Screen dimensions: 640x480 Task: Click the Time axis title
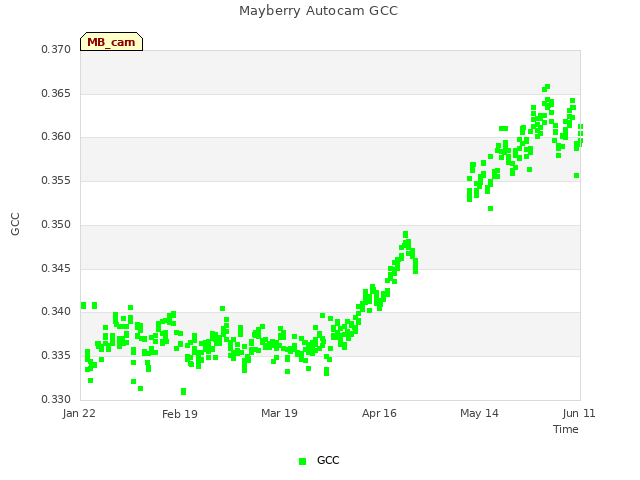[x=566, y=429]
